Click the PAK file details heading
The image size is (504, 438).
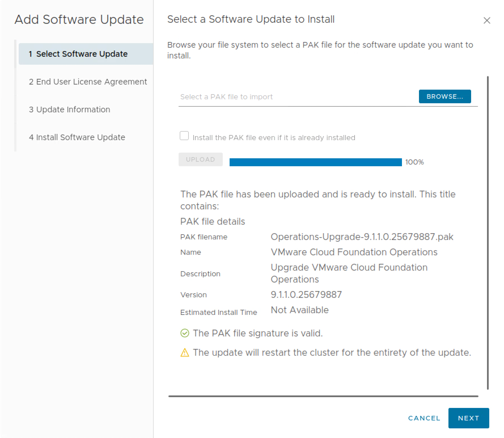click(213, 222)
